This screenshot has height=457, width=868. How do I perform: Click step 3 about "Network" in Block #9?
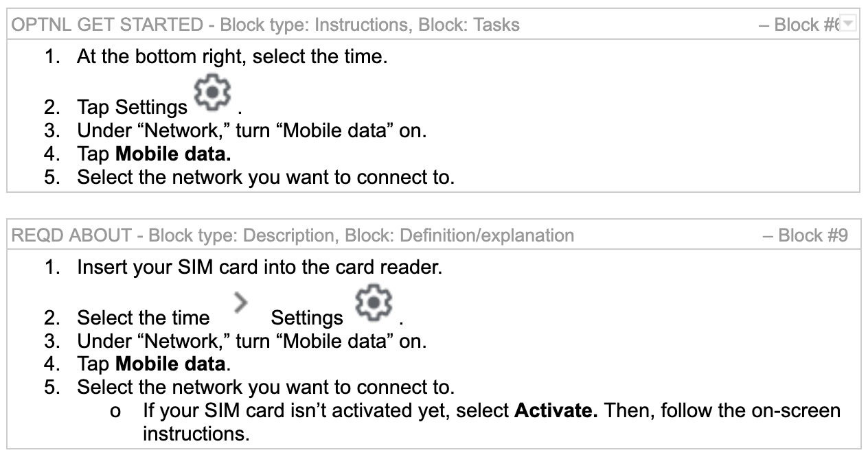[251, 341]
